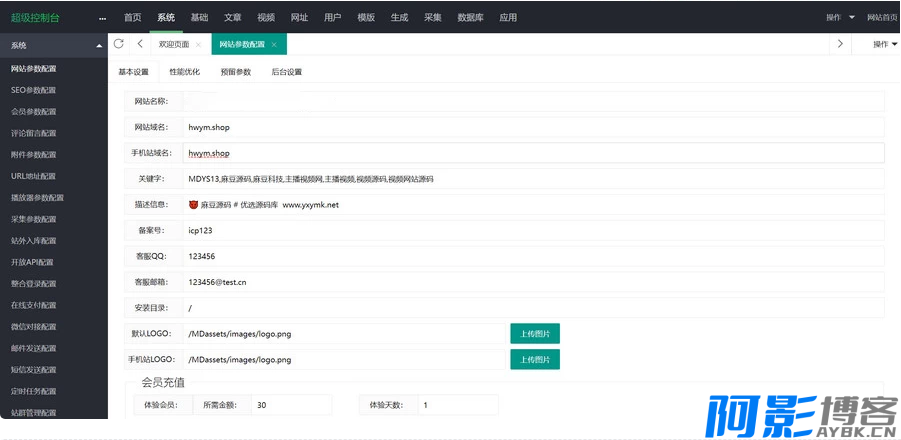Click the left arrow to scroll tabs back
This screenshot has height=440, width=901.
(140, 44)
